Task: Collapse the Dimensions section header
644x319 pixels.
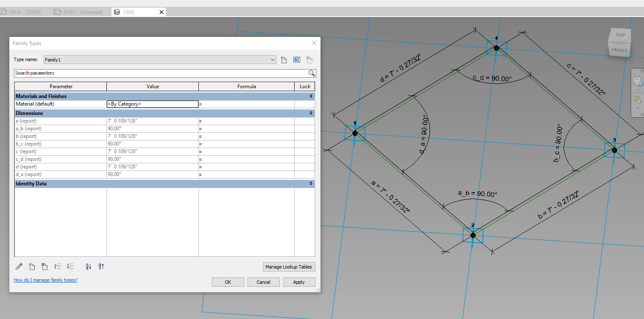Action: click(x=311, y=113)
